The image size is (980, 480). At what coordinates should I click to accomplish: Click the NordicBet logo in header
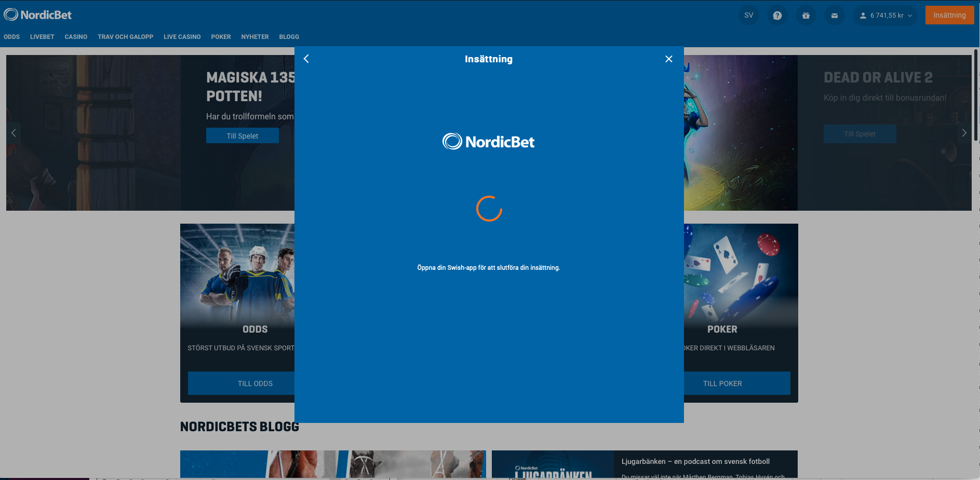[38, 15]
